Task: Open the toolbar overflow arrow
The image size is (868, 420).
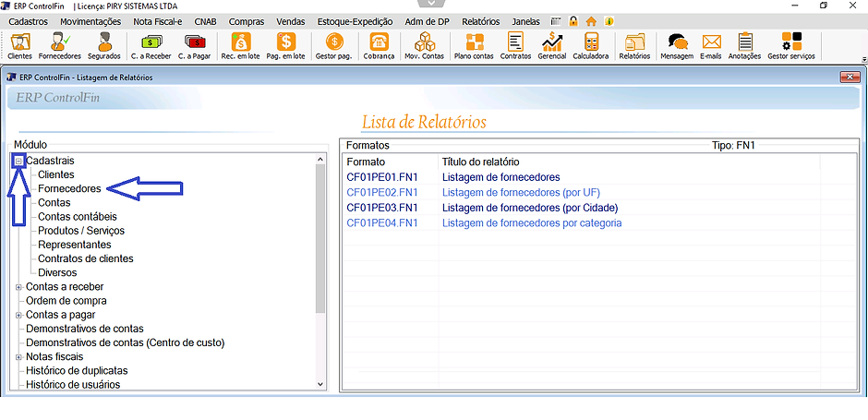Action: tap(863, 59)
